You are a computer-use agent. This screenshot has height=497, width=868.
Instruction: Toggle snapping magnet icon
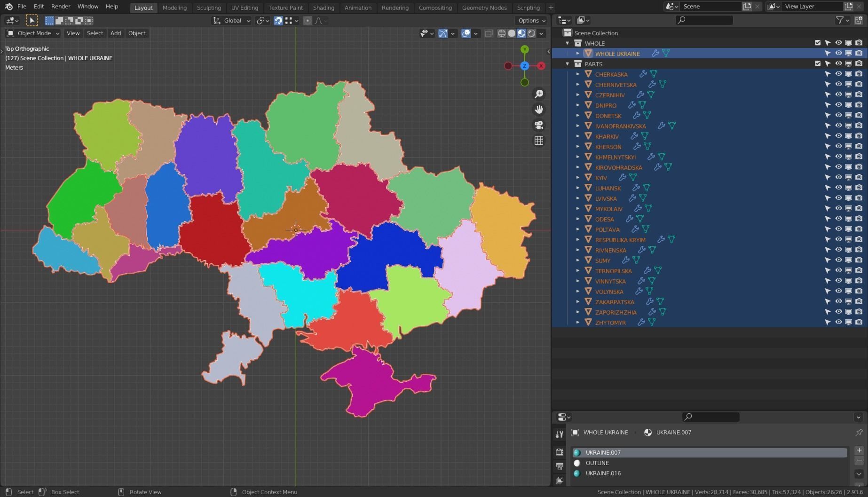point(278,21)
